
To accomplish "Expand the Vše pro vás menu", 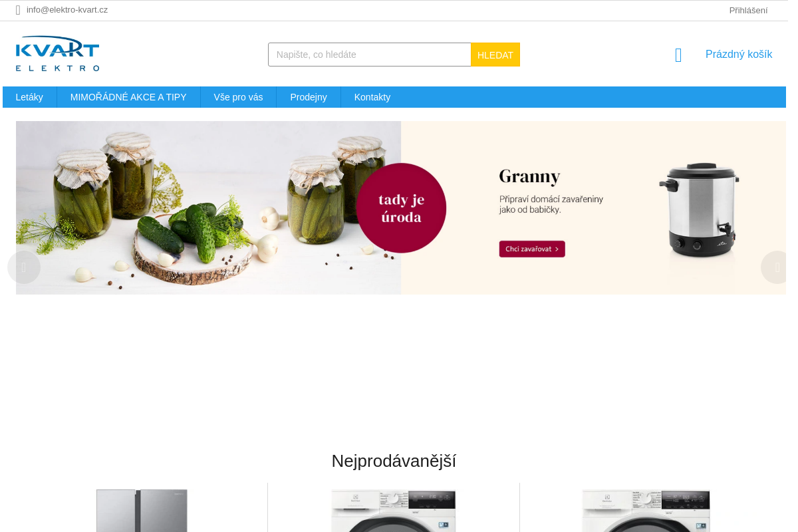I will (x=238, y=97).
